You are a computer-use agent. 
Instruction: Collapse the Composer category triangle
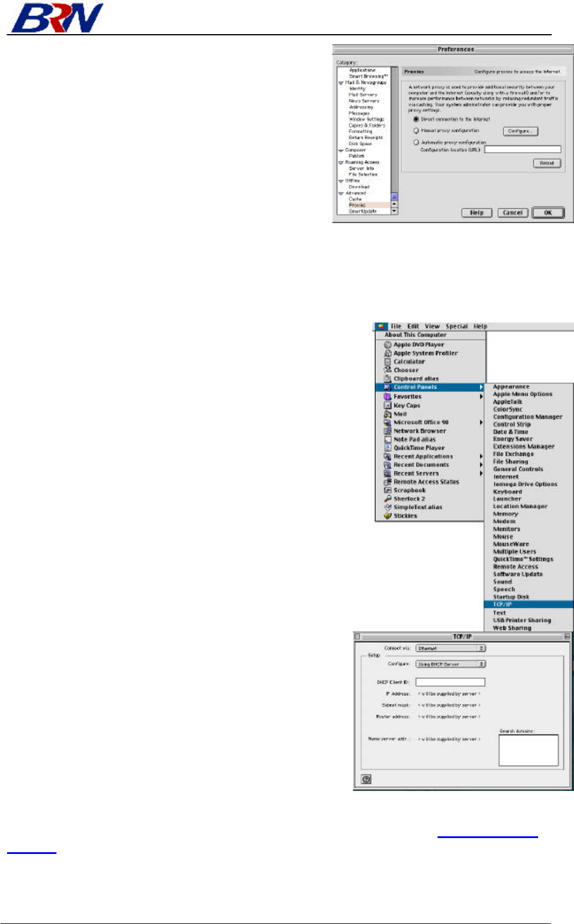[x=341, y=151]
